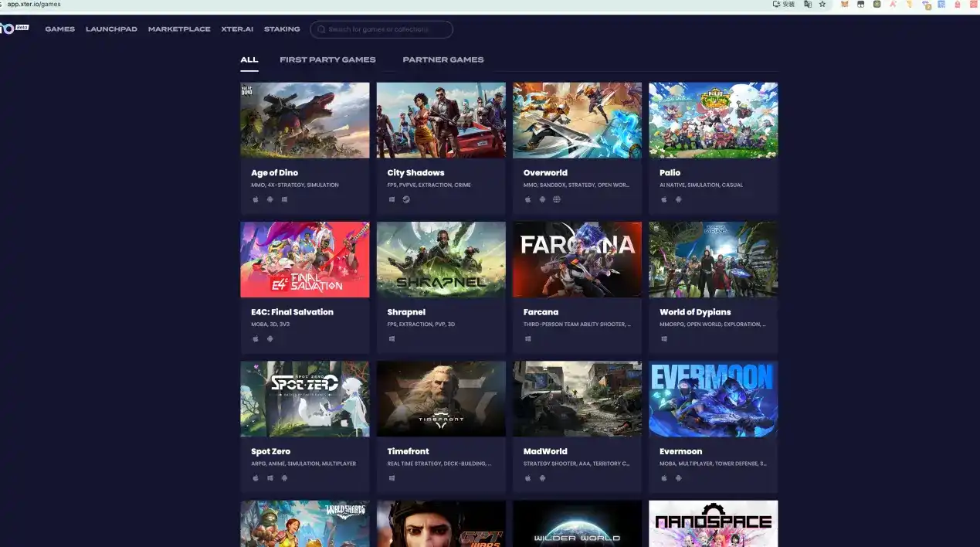Image resolution: width=980 pixels, height=547 pixels.
Task: Click the Android icon under Palio
Action: coord(678,199)
